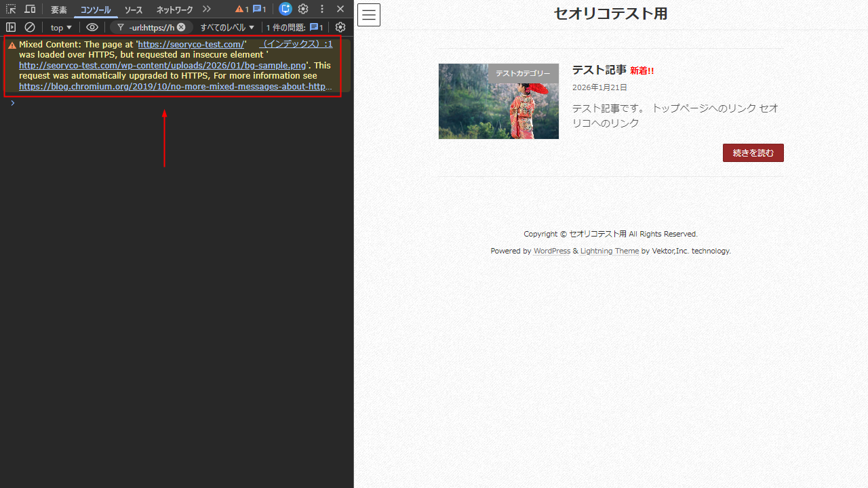
Task: Activate the inspect element picker
Action: 11,9
